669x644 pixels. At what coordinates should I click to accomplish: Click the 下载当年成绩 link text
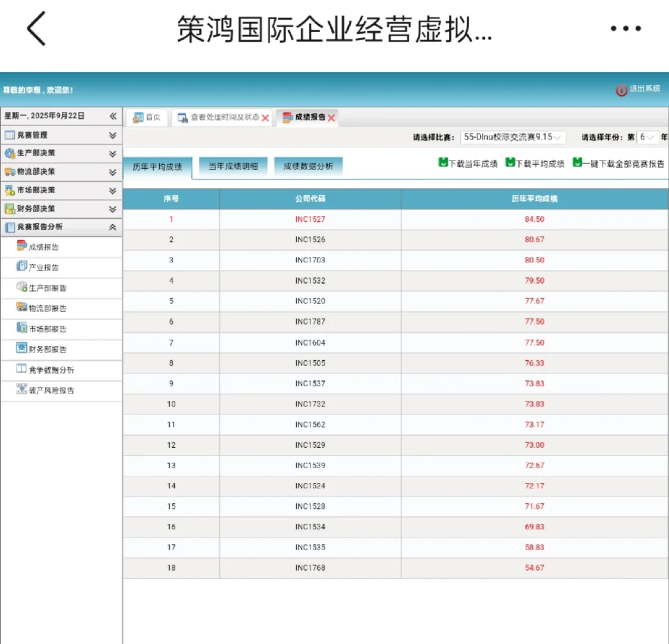point(473,164)
